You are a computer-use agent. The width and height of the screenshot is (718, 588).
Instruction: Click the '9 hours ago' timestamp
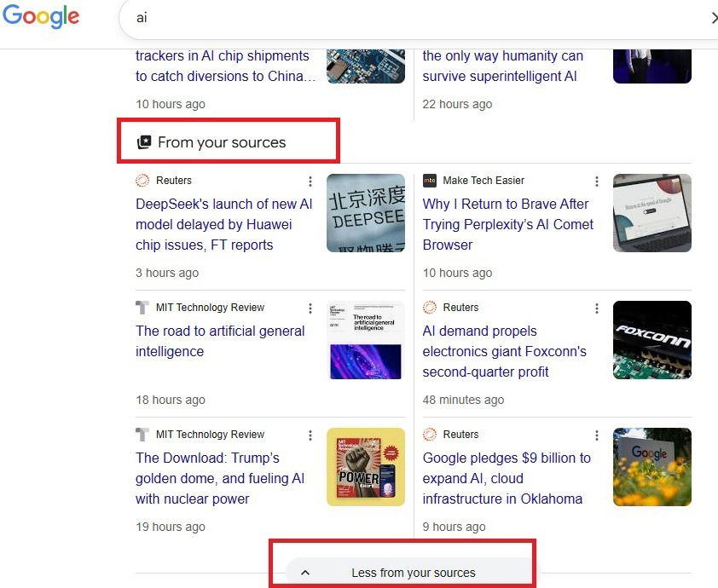[454, 527]
